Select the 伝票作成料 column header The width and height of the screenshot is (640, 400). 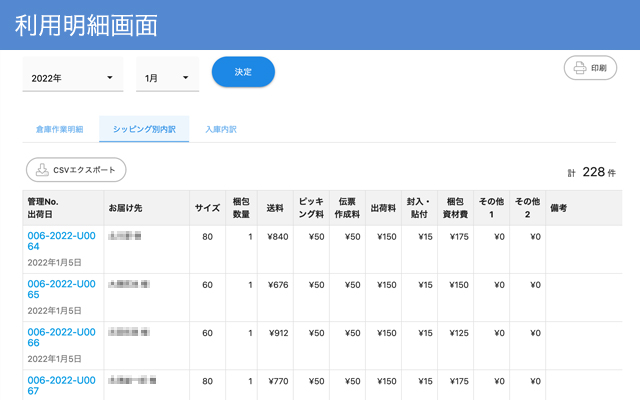tap(347, 208)
